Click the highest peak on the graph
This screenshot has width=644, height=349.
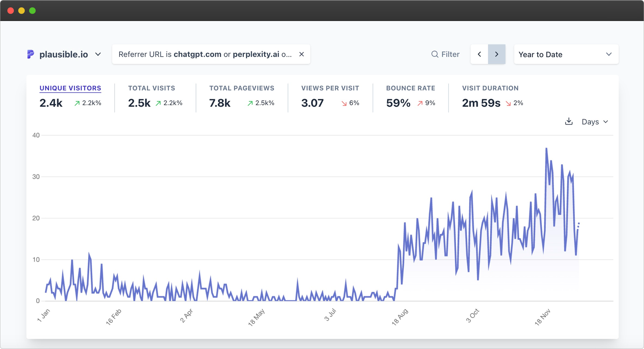click(x=546, y=149)
